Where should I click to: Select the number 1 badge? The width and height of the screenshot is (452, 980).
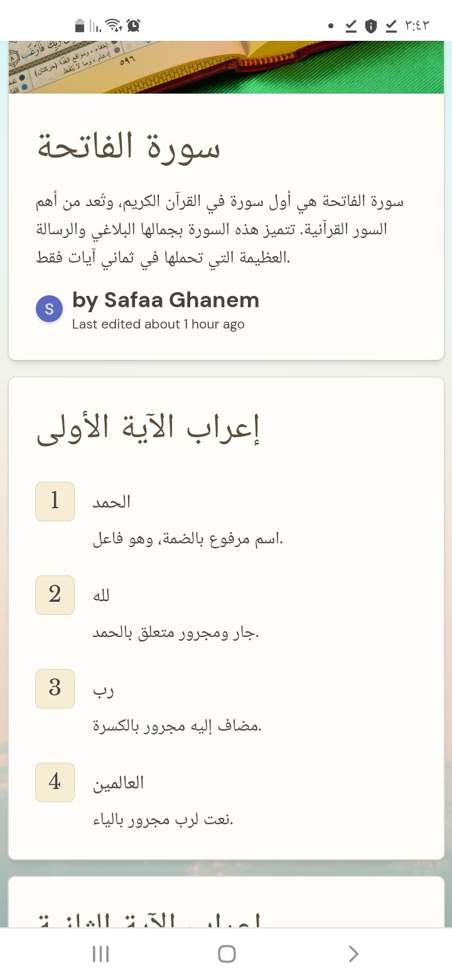click(x=55, y=501)
